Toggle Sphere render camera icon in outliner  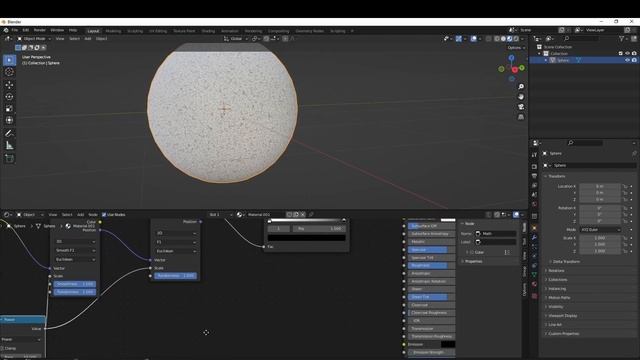click(634, 60)
